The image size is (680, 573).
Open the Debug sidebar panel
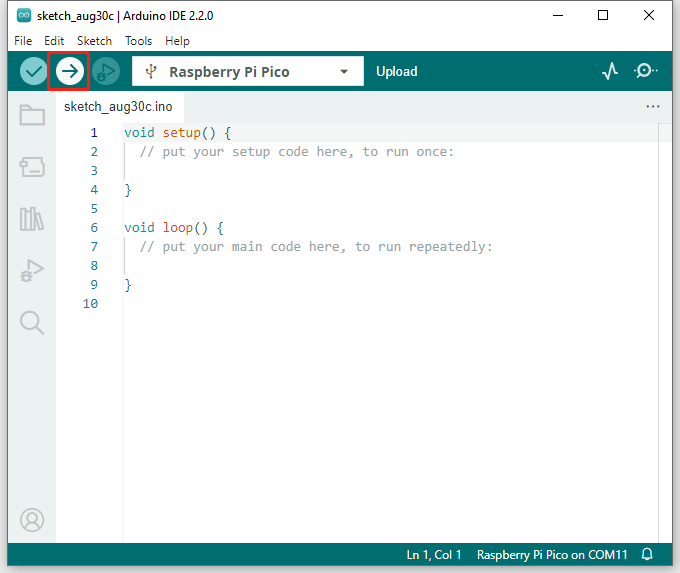(x=32, y=271)
